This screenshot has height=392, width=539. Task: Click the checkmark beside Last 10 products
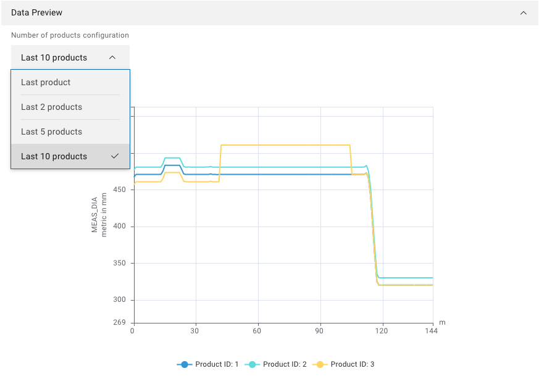pyautogui.click(x=114, y=156)
